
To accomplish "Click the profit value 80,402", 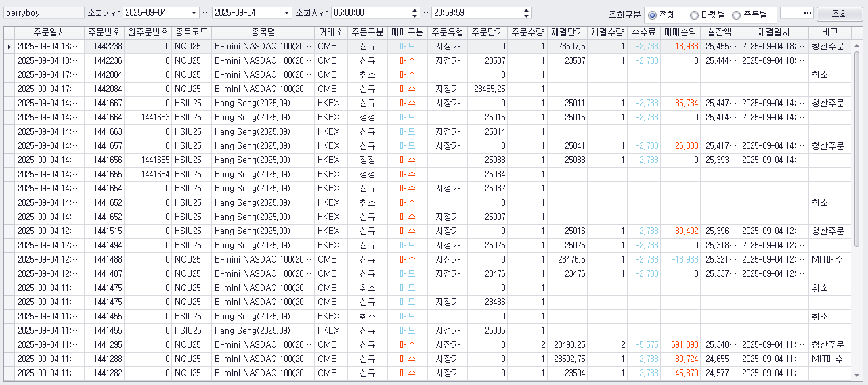I will (686, 231).
